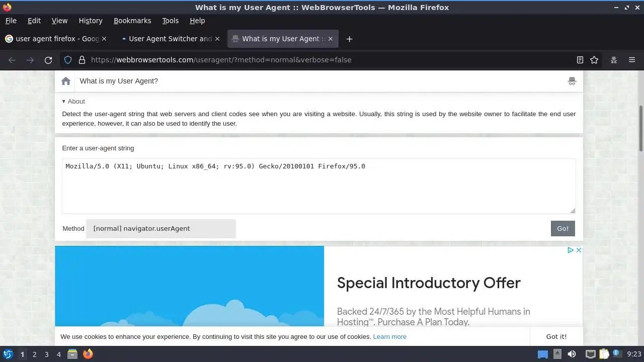Click the network tray icon
The image size is (644, 362).
click(x=590, y=354)
